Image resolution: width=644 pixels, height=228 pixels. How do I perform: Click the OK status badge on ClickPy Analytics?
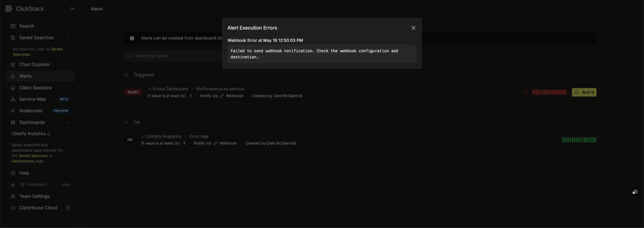(x=130, y=140)
